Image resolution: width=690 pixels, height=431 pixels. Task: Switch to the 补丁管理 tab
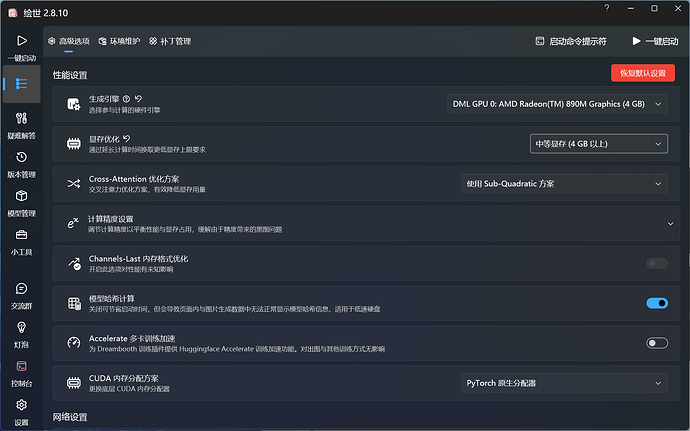(x=170, y=41)
